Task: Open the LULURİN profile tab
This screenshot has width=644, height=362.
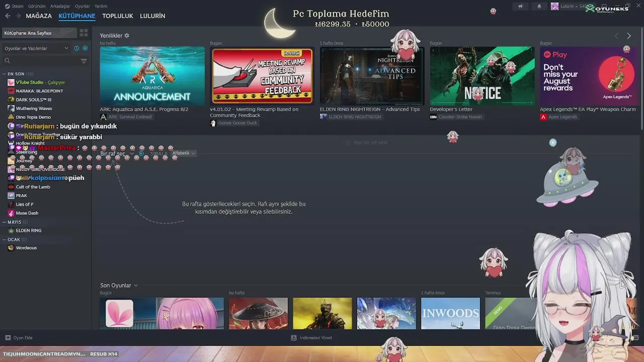Action: [152, 16]
